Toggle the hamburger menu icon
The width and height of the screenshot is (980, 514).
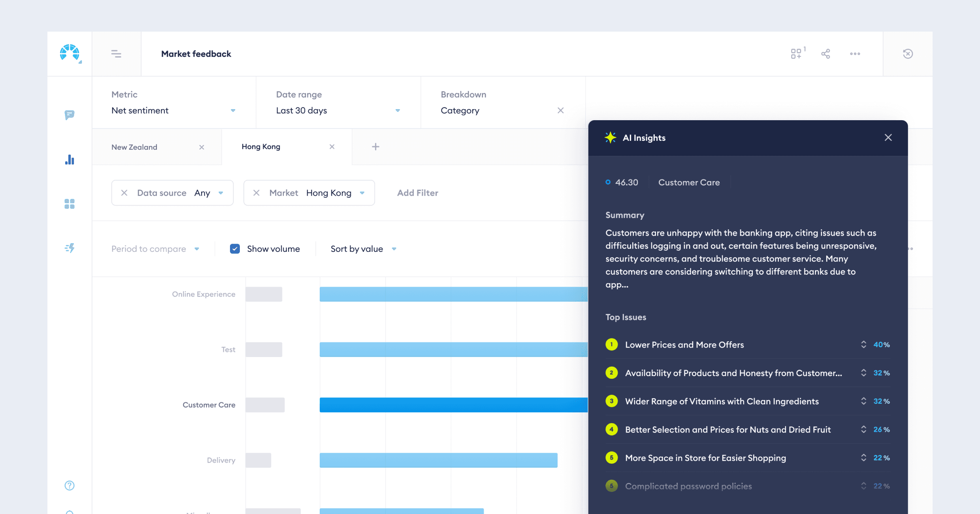(x=116, y=54)
